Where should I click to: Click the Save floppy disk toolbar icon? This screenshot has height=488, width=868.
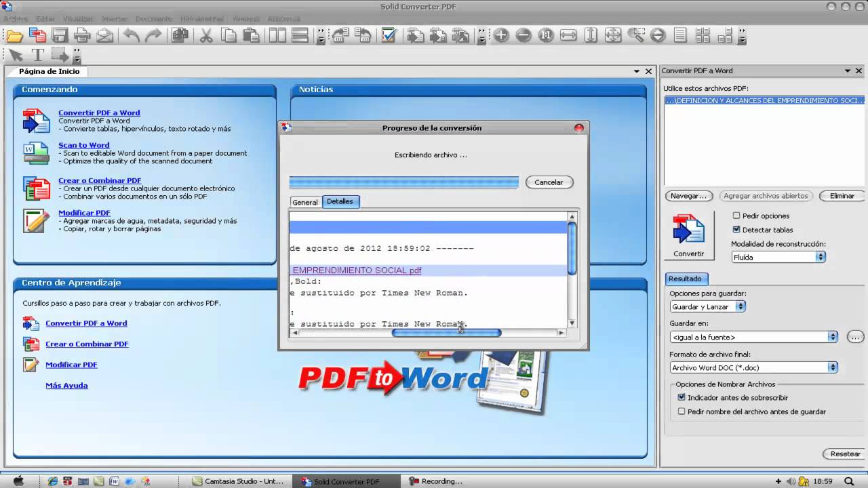tap(60, 36)
